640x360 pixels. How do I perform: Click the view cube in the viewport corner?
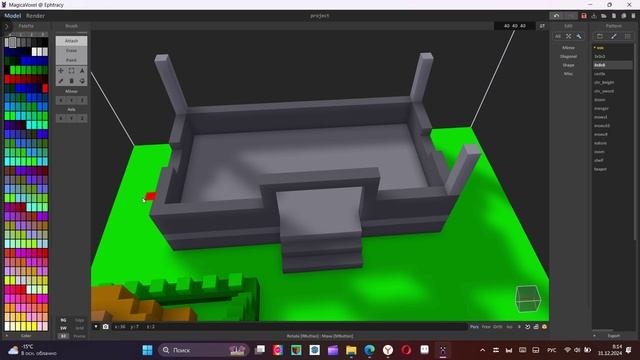528,299
